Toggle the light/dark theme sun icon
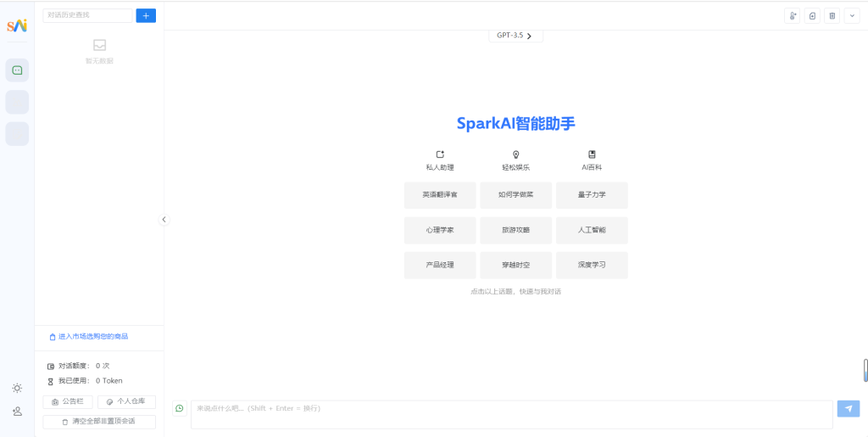This screenshot has height=437, width=868. (x=17, y=388)
